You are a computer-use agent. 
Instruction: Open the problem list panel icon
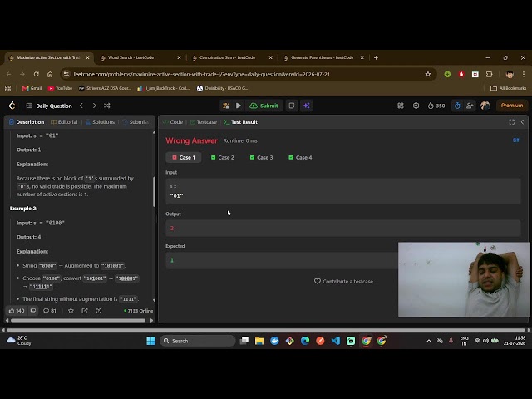(29, 106)
